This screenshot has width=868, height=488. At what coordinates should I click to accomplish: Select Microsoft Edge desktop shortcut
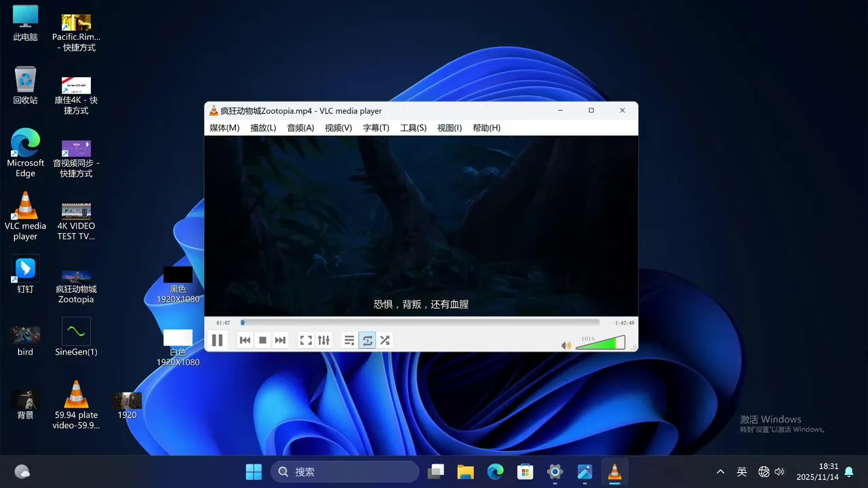click(x=25, y=153)
